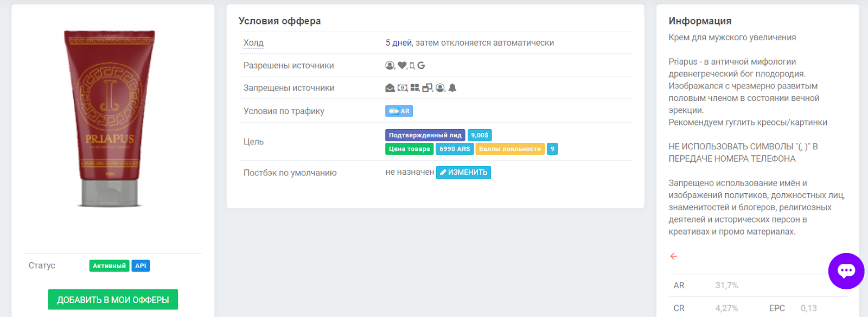
Task: Click the money bill icon in forbidden sources
Action: point(402,88)
